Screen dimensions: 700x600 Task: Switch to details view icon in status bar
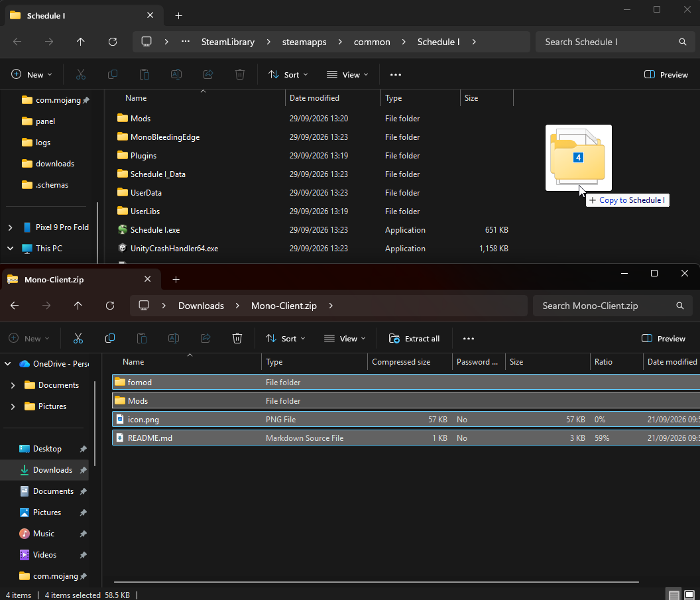pos(674,595)
